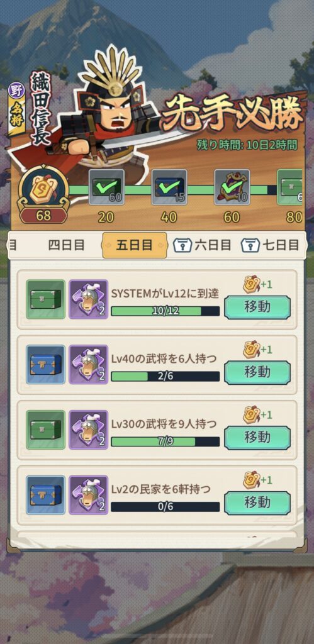Image resolution: width=314 pixels, height=644 pixels.
Task: Tap the green chest reward at milestone 80
Action: point(290,187)
